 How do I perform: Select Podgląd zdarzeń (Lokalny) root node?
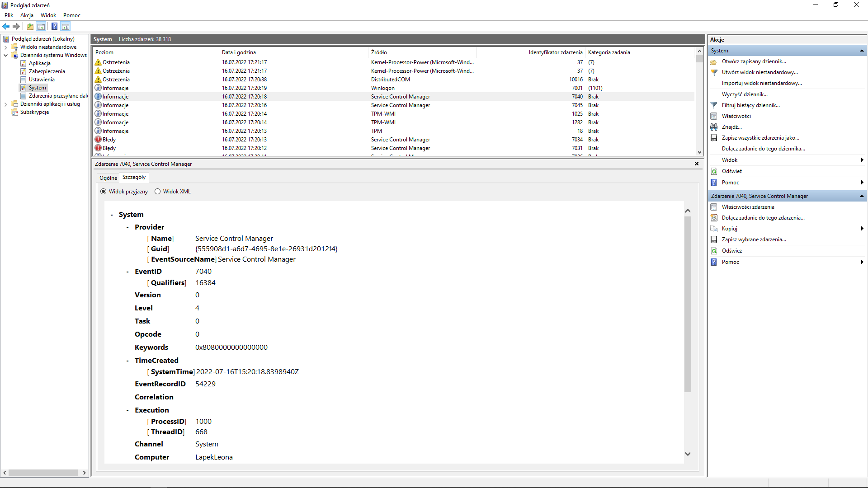[43, 39]
